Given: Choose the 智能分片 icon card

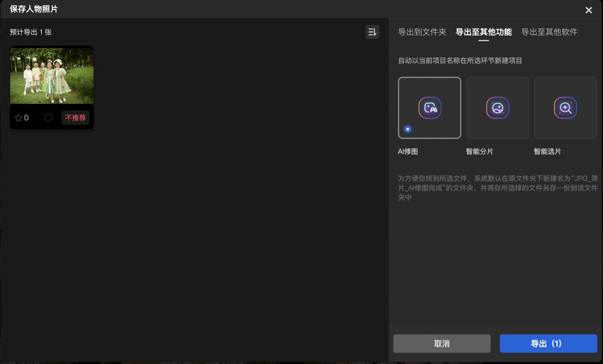Looking at the screenshot, I should (x=497, y=108).
